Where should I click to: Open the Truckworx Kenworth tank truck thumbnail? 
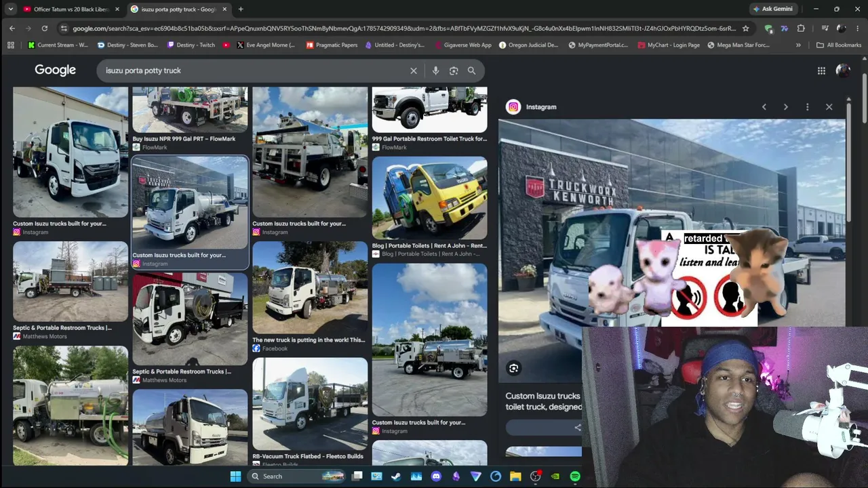(x=190, y=203)
